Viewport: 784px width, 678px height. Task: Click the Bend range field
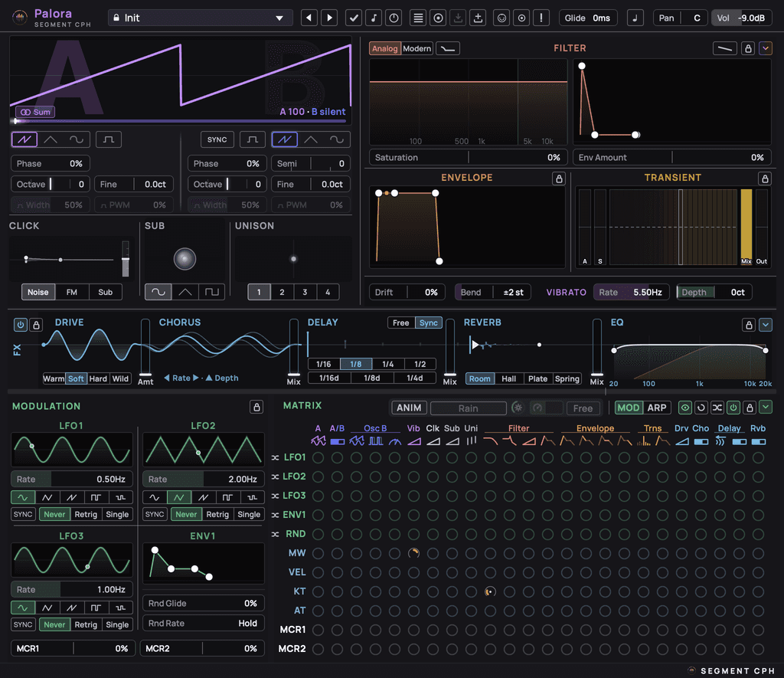click(492, 292)
